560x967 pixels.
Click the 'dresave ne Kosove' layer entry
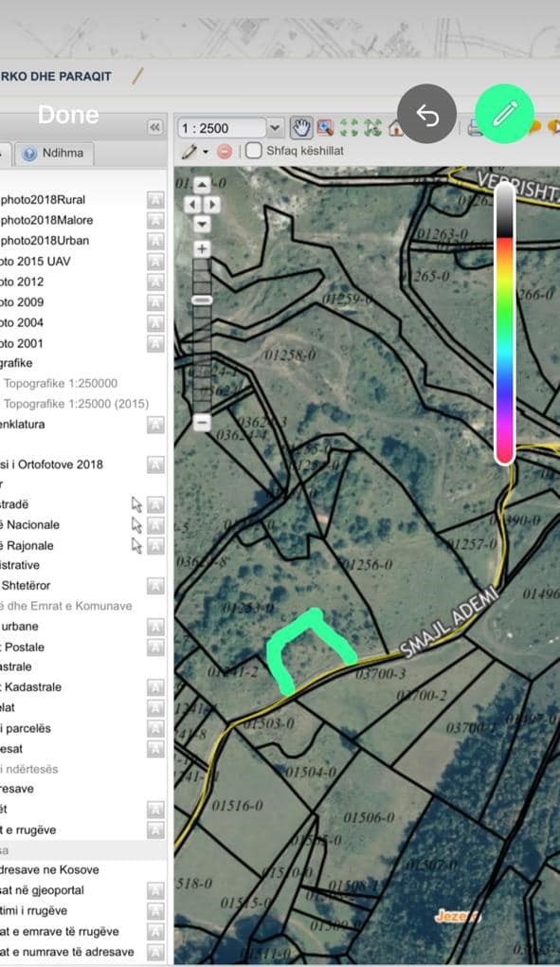[x=50, y=870]
